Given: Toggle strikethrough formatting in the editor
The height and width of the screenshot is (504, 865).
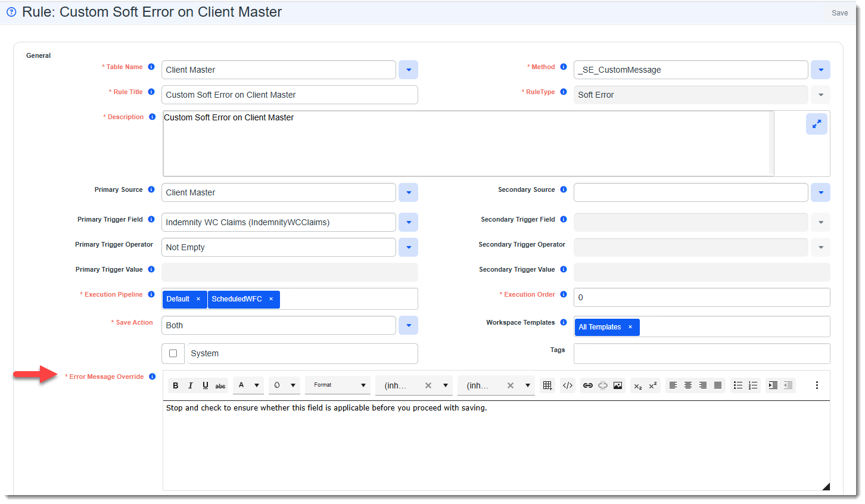Looking at the screenshot, I should click(x=220, y=385).
